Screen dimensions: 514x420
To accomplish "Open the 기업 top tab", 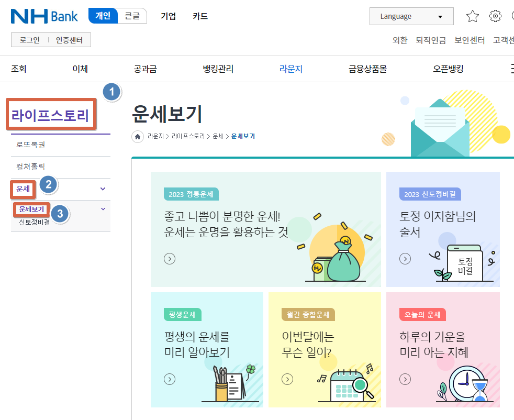I will [x=168, y=16].
